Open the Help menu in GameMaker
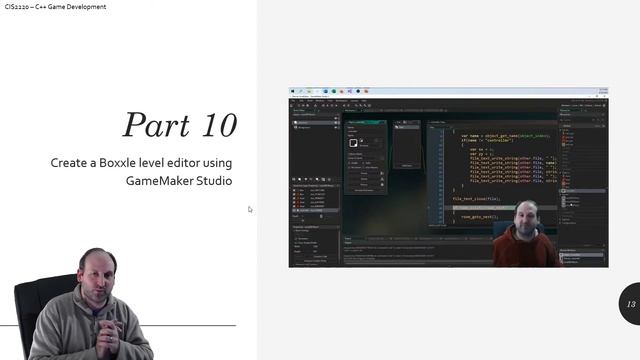This screenshot has height=360, width=640. 364,101
